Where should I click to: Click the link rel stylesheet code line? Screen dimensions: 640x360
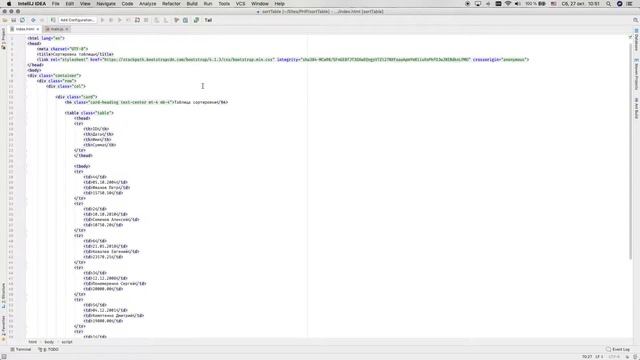[x=282, y=60]
